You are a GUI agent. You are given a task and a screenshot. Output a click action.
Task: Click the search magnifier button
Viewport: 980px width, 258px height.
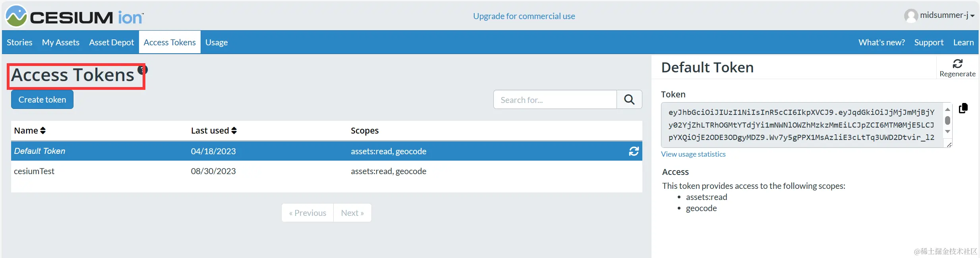coord(629,99)
